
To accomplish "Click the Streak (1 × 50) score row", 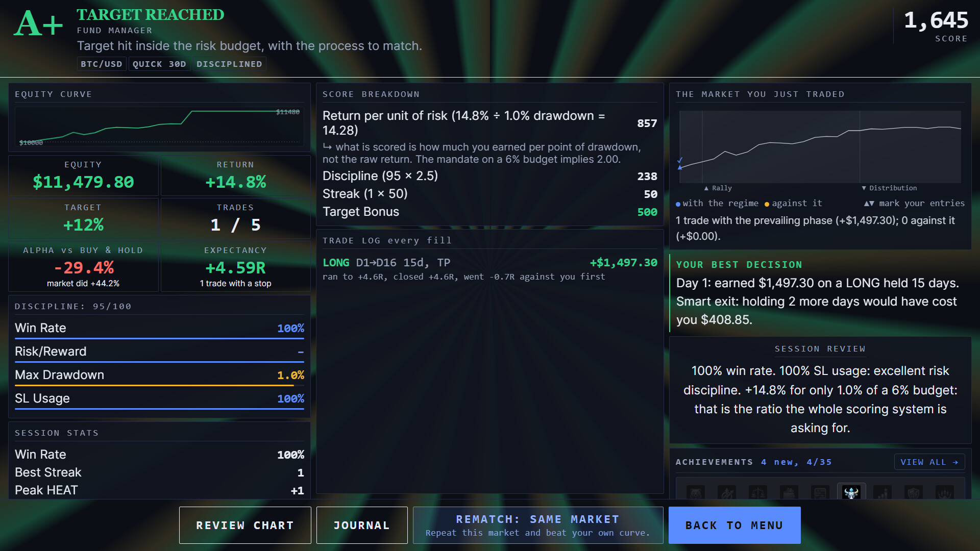I will click(x=490, y=194).
